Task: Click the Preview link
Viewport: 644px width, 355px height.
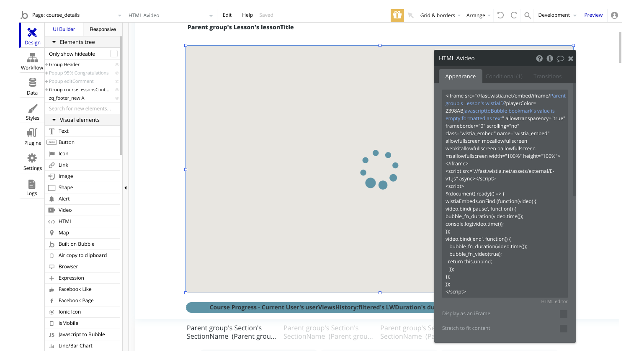Action: 593,15
